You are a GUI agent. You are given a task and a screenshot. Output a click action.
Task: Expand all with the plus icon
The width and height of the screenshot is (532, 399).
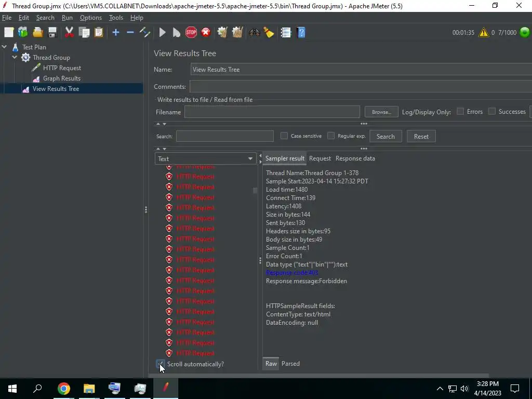tap(116, 32)
